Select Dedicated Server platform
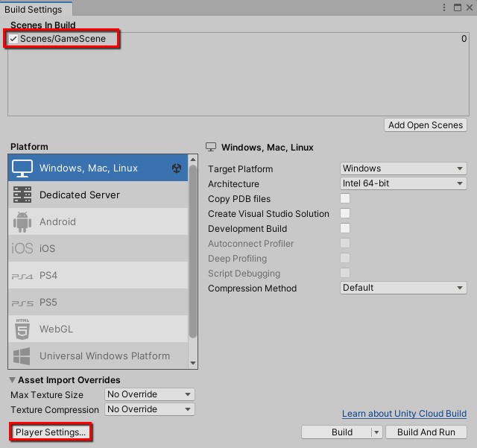 [x=98, y=195]
